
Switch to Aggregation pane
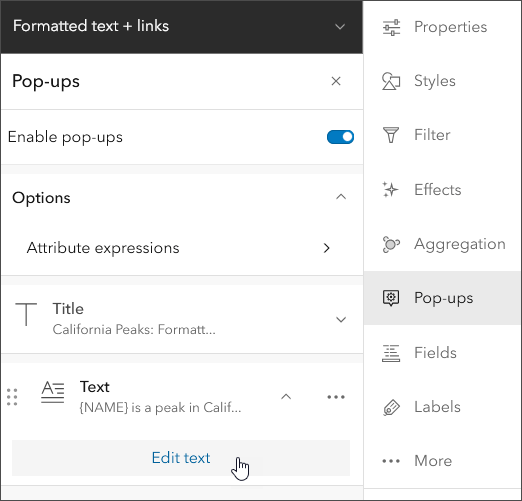tap(441, 244)
